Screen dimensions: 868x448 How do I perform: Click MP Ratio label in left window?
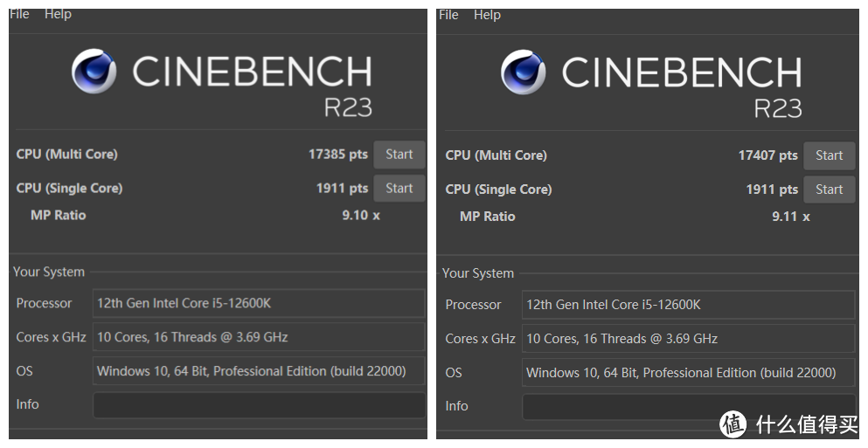coord(58,215)
